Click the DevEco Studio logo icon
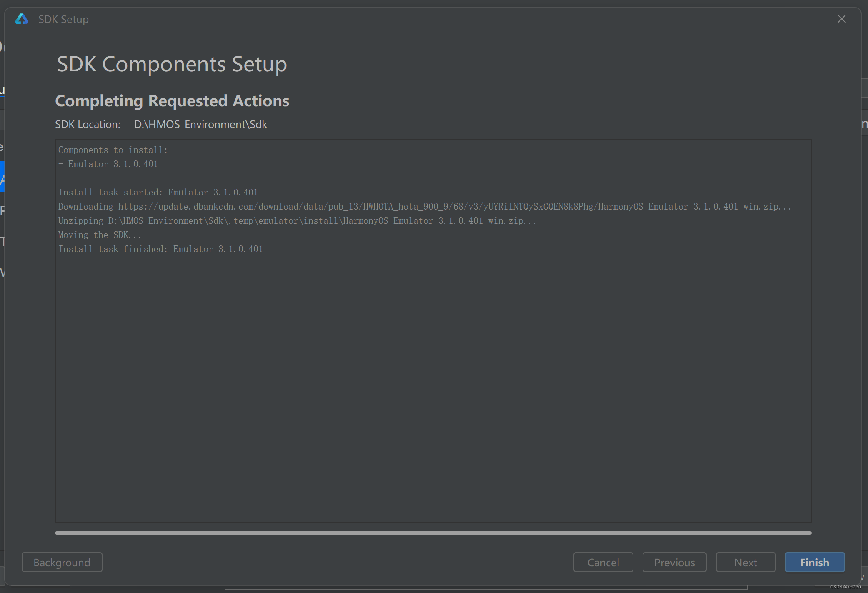The height and width of the screenshot is (593, 868). click(x=21, y=19)
